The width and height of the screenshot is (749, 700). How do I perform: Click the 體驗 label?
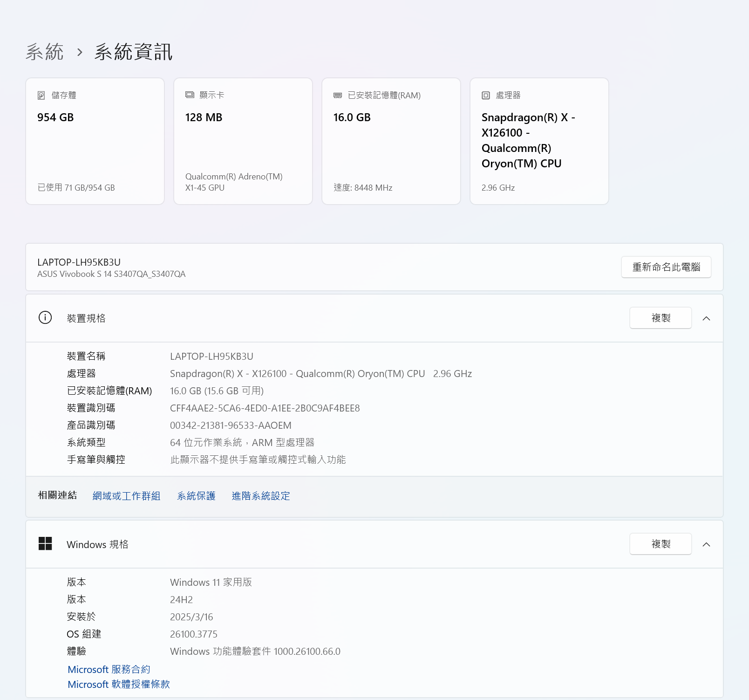pos(76,652)
